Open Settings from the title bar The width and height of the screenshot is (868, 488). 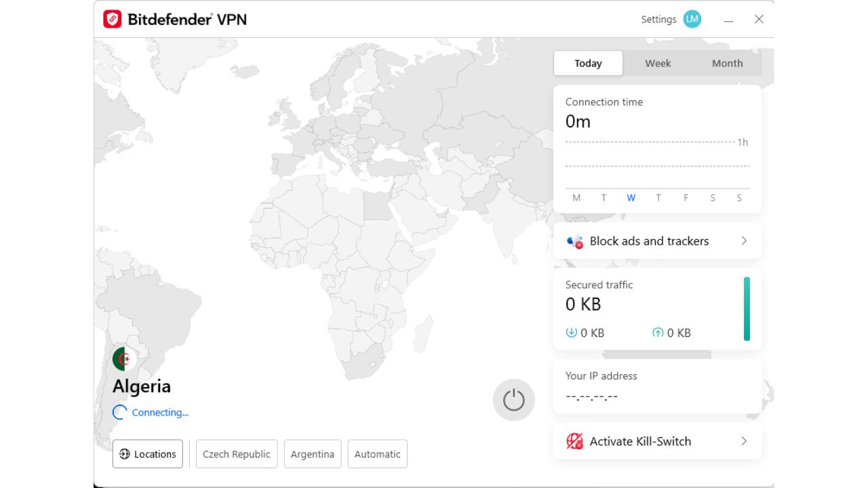coord(658,19)
